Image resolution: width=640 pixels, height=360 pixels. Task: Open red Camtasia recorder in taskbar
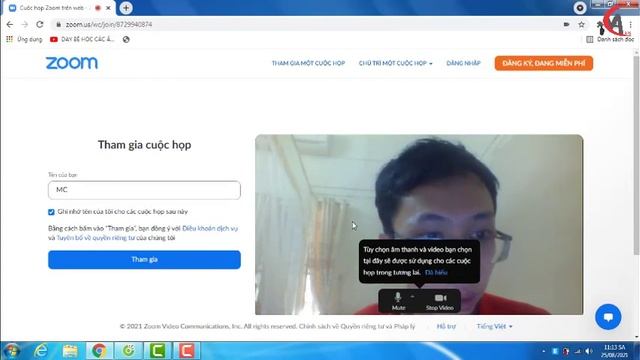point(187,351)
